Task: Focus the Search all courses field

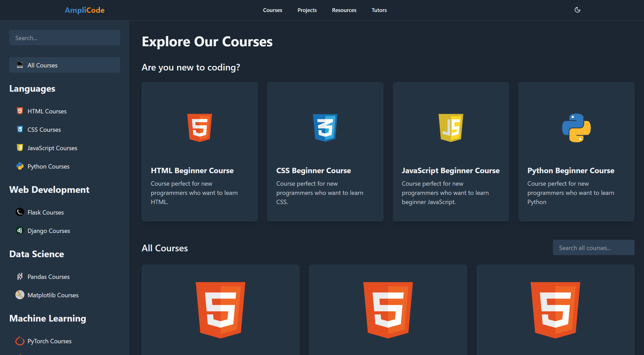Action: [x=594, y=248]
